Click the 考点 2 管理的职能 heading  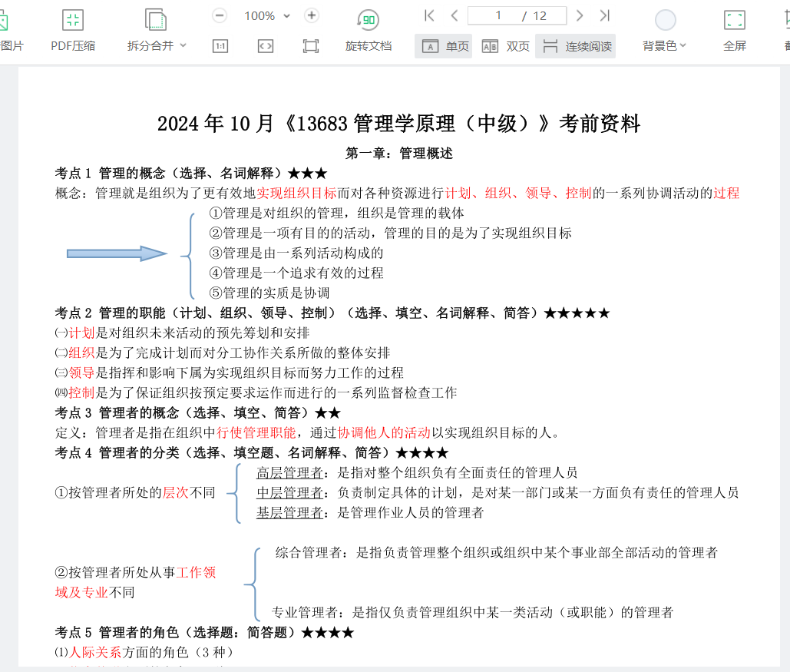(x=332, y=313)
